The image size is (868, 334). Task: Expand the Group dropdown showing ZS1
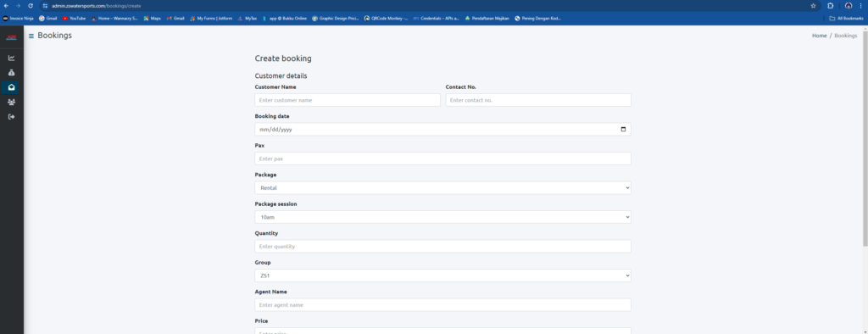[x=442, y=276]
